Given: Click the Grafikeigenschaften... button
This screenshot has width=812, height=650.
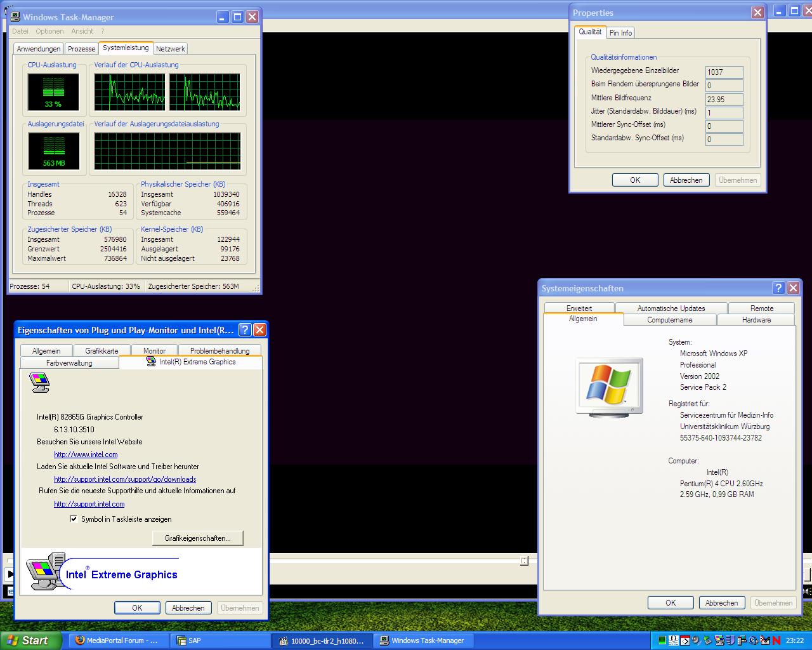Looking at the screenshot, I should point(198,538).
